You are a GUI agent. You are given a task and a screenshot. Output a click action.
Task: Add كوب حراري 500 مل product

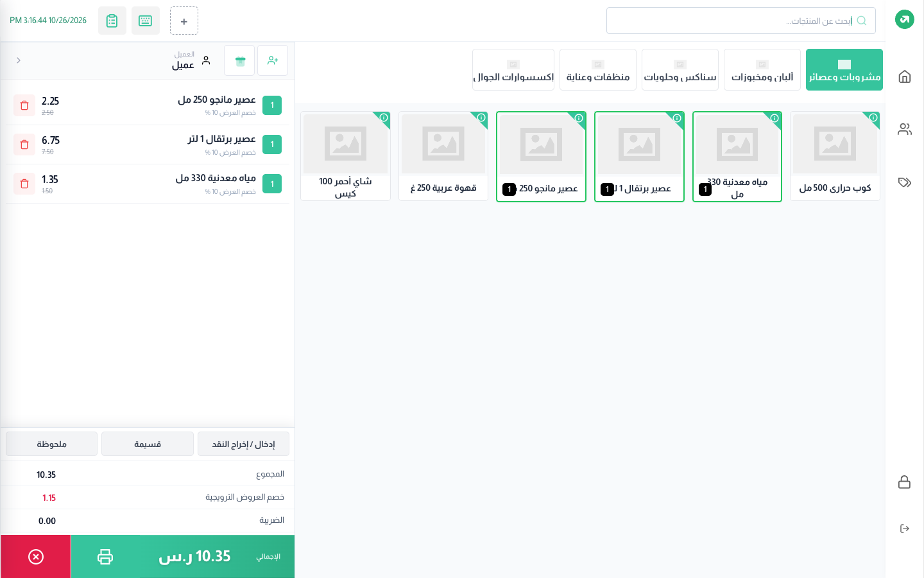point(835,156)
